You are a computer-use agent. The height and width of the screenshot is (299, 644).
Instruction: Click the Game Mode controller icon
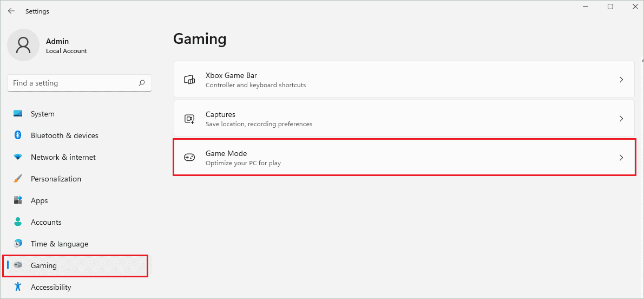tap(189, 158)
